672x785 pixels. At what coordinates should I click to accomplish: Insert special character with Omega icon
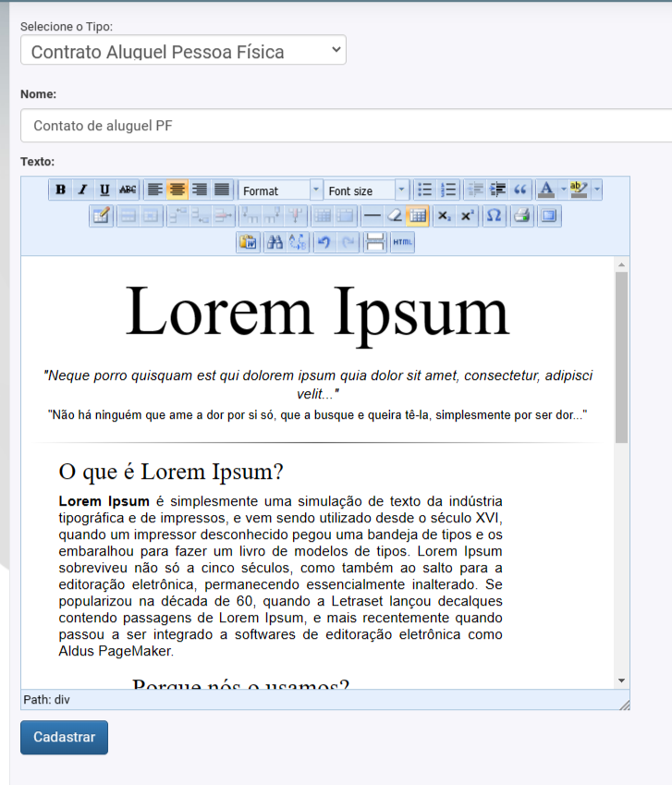coord(494,216)
